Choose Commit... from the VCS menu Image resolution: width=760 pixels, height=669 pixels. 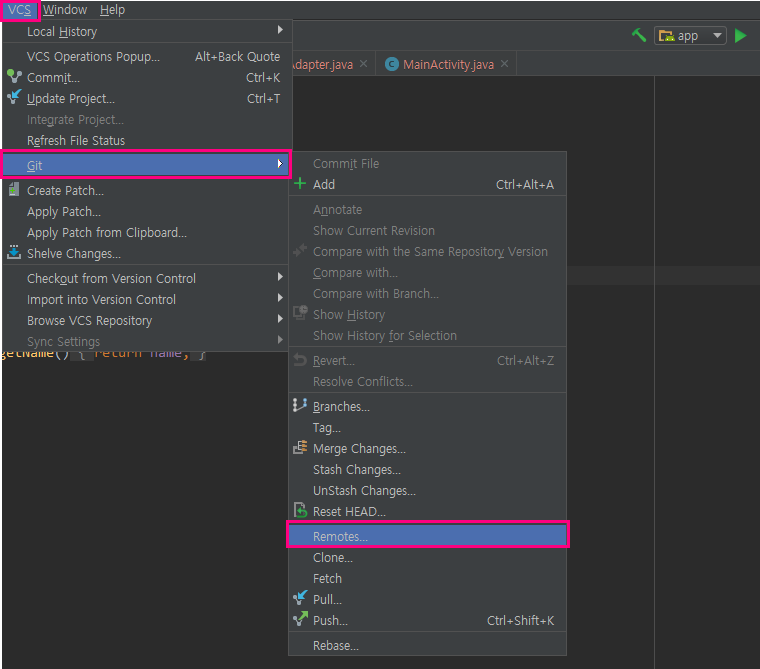pos(147,78)
